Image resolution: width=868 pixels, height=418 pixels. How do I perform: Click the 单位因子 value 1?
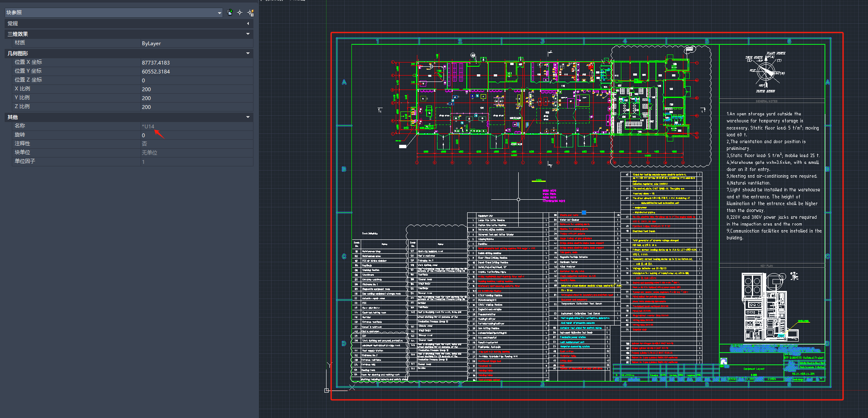click(197, 161)
